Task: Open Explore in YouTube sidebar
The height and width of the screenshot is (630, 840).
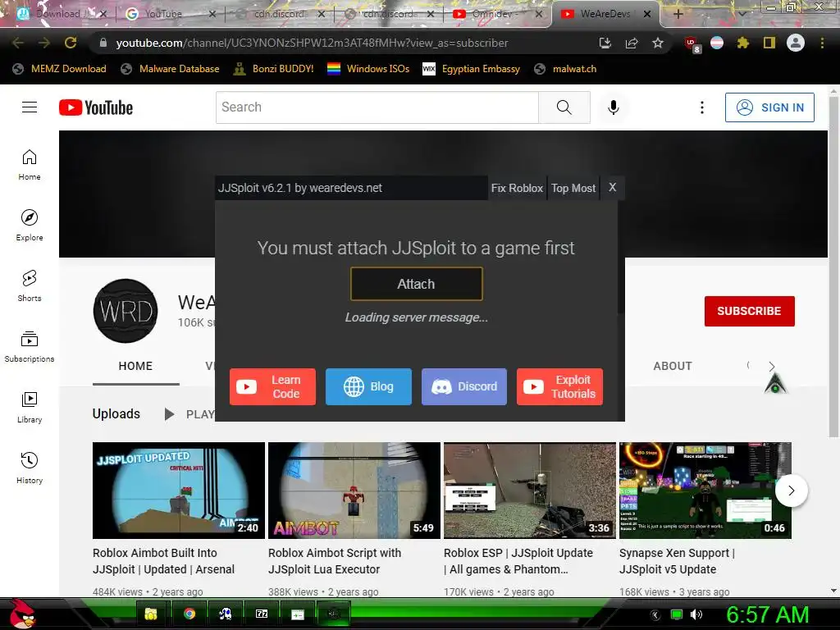Action: (30, 225)
